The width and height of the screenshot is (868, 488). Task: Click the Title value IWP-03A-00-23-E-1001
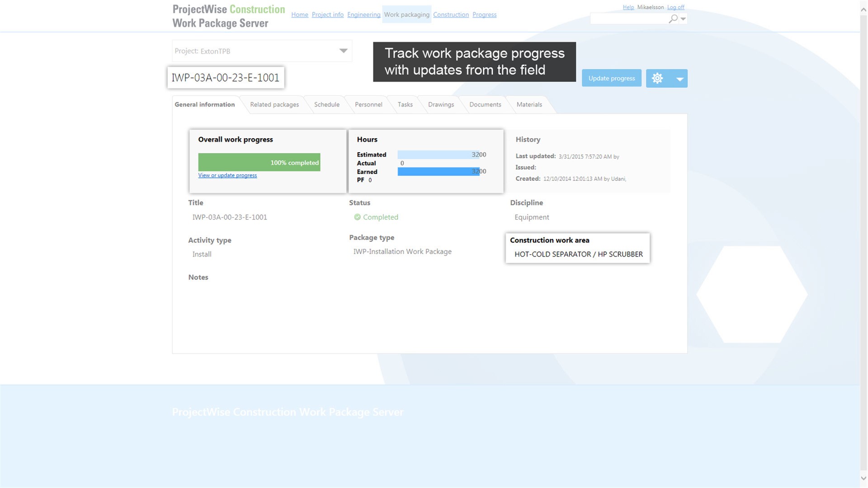coord(230,217)
